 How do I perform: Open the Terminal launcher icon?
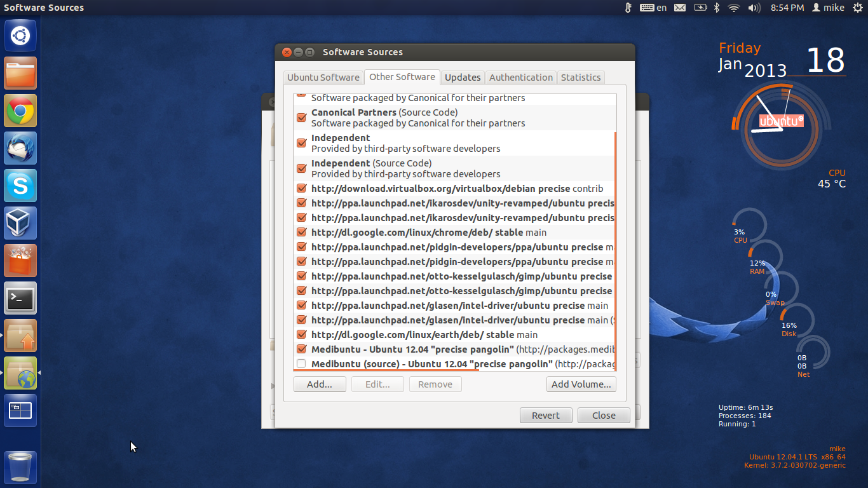[20, 298]
